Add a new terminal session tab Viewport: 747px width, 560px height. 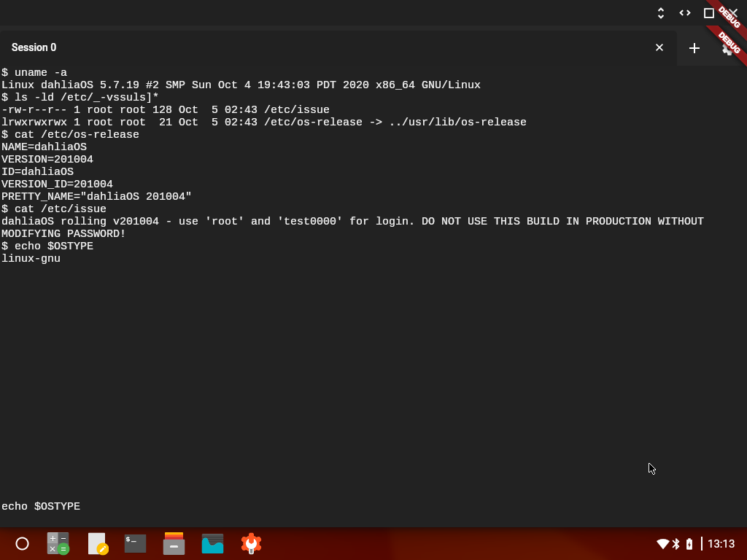click(694, 47)
